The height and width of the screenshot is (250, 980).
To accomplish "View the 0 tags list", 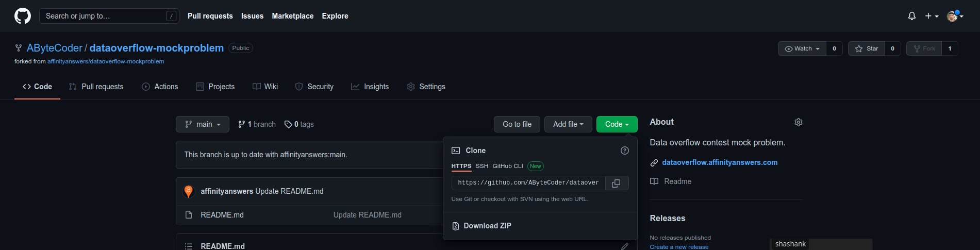I will 299,124.
